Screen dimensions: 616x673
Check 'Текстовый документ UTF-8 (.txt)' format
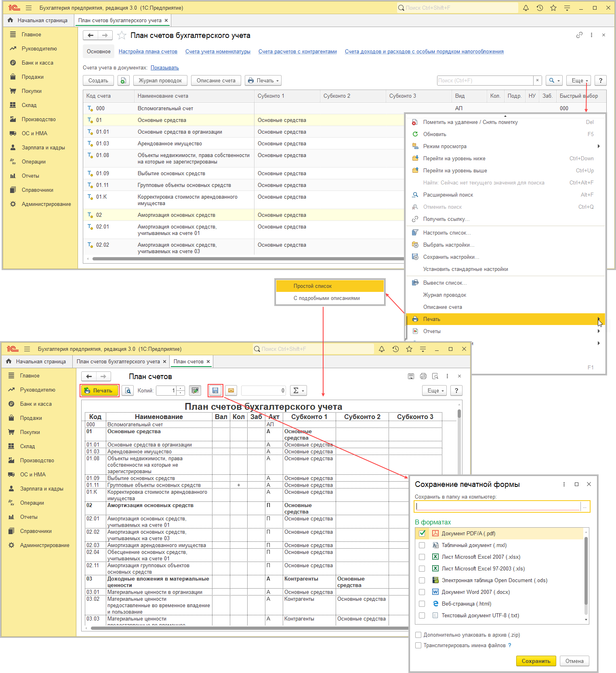pos(422,615)
